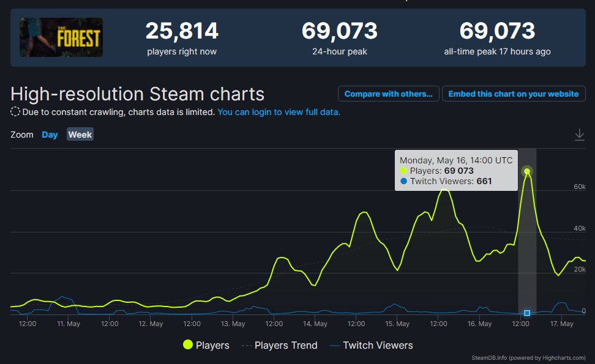Click the Zoom label
The height and width of the screenshot is (364, 595).
[22, 135]
